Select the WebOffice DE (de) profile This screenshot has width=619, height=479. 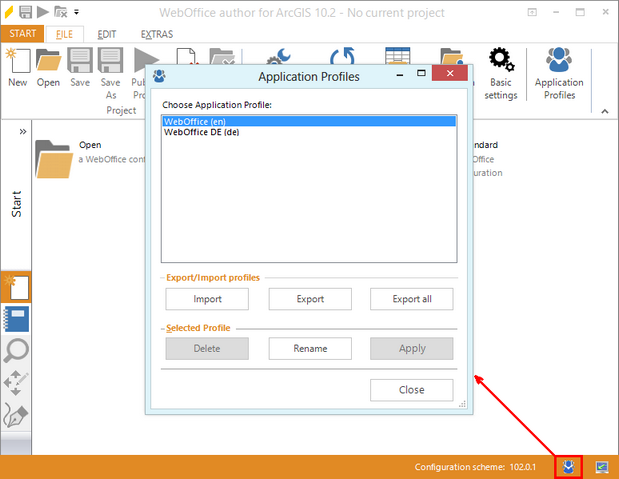point(309,132)
